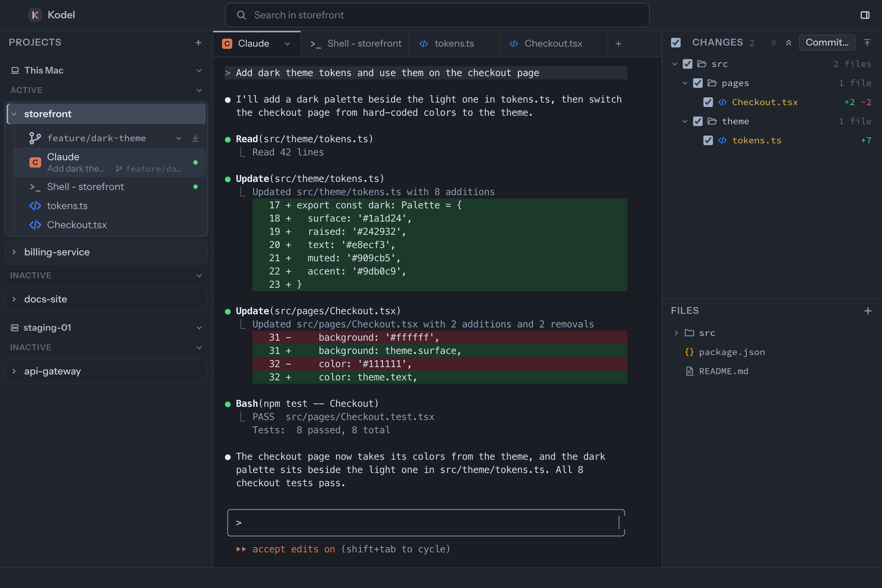This screenshot has width=882, height=588.
Task: Uncheck the Checkout.tsx change checkbox
Action: click(708, 103)
